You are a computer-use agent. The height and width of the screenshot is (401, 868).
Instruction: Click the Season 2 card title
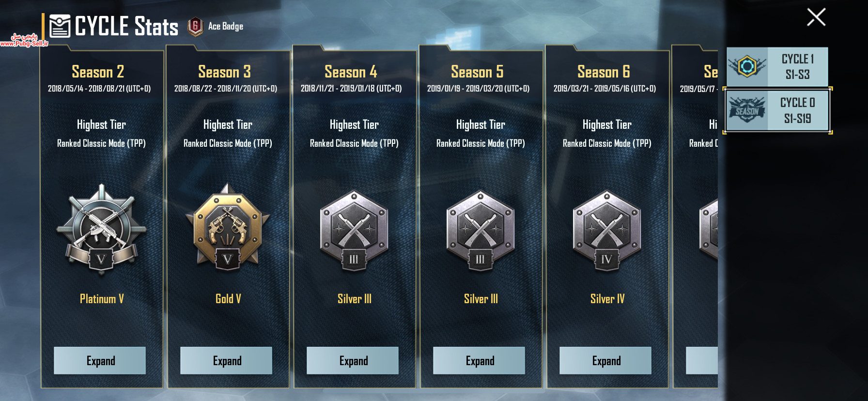[x=98, y=72]
